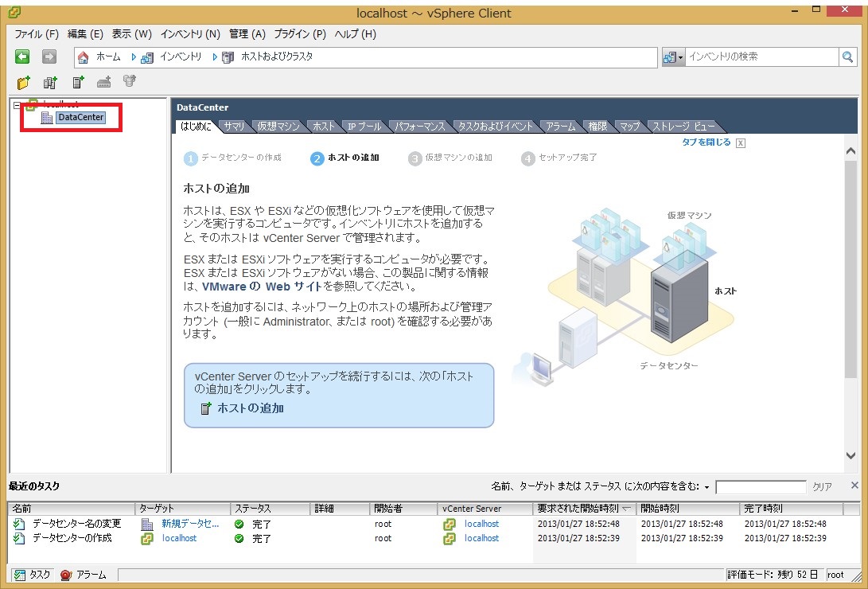The image size is (868, 589).
Task: Switch to the ホスト tab
Action: click(x=324, y=127)
